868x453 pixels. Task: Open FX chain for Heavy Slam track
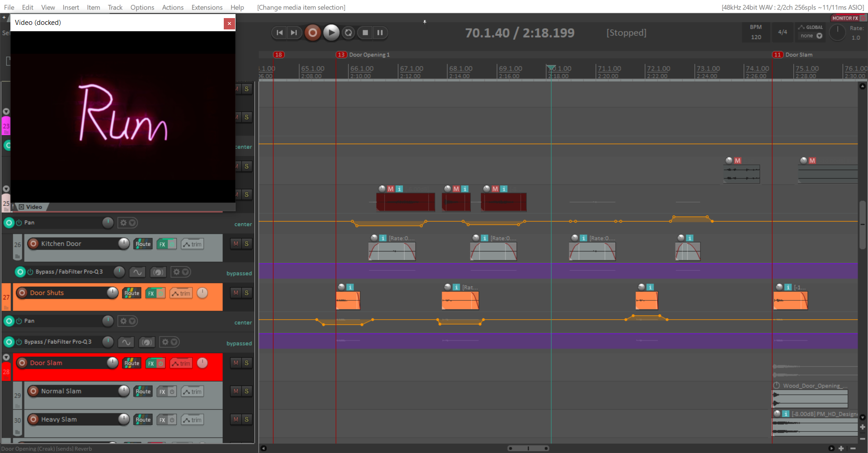click(162, 420)
